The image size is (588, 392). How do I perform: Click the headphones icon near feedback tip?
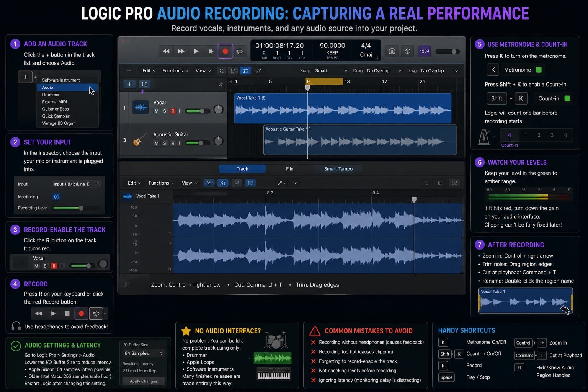coord(16,326)
